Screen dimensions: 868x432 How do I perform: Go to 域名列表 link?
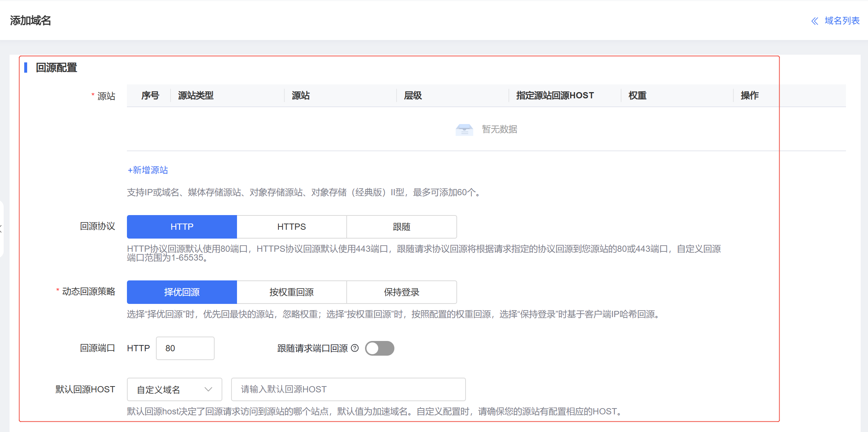click(x=842, y=21)
